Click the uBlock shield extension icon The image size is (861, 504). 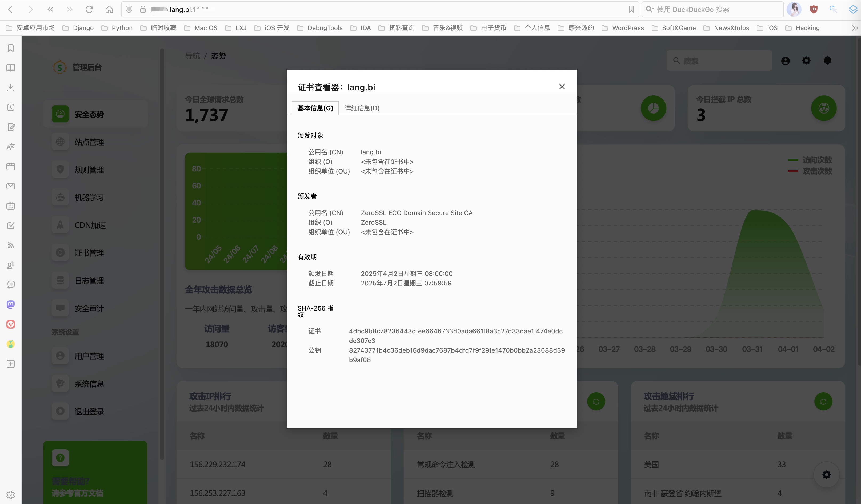click(814, 9)
